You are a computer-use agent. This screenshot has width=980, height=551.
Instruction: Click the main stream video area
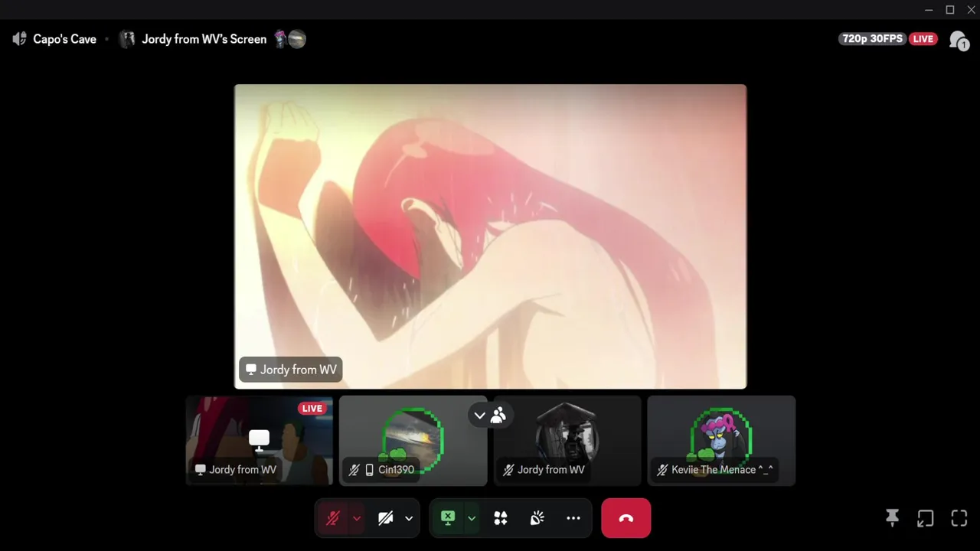tap(490, 236)
